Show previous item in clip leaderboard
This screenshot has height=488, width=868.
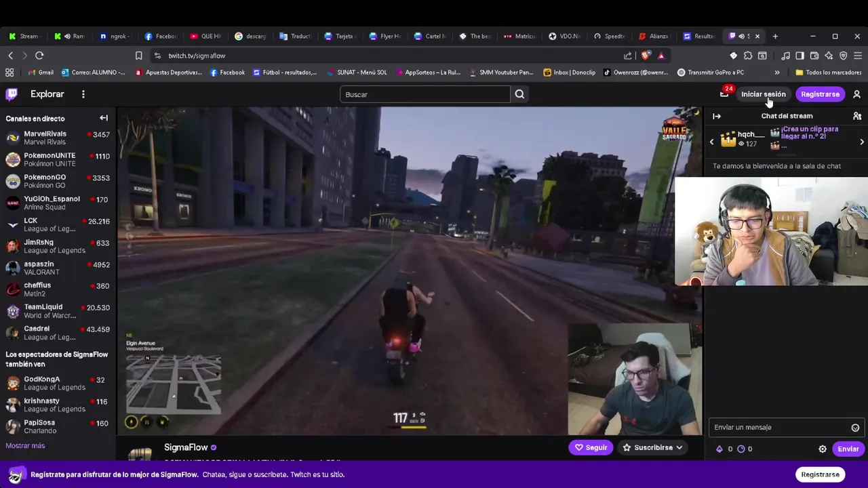(711, 142)
